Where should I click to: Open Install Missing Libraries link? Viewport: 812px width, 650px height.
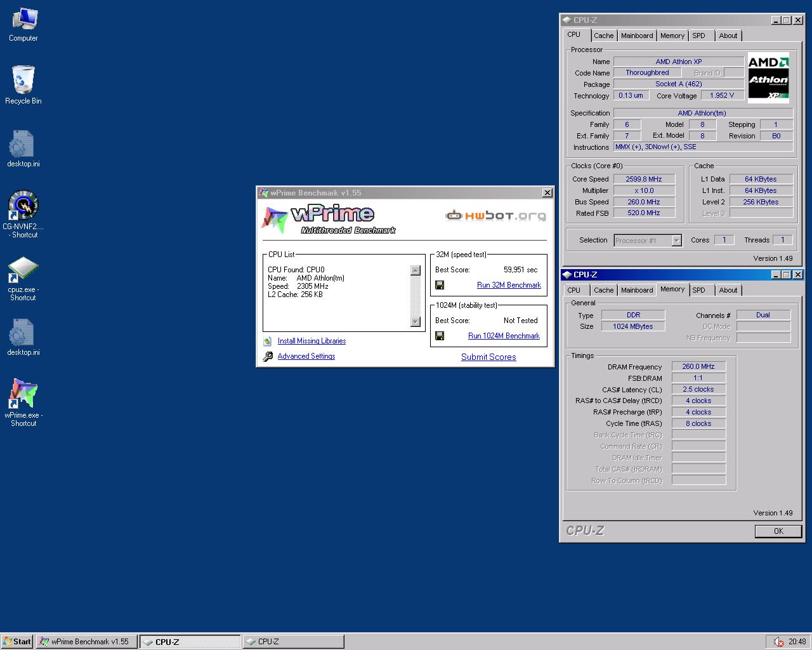tap(311, 341)
